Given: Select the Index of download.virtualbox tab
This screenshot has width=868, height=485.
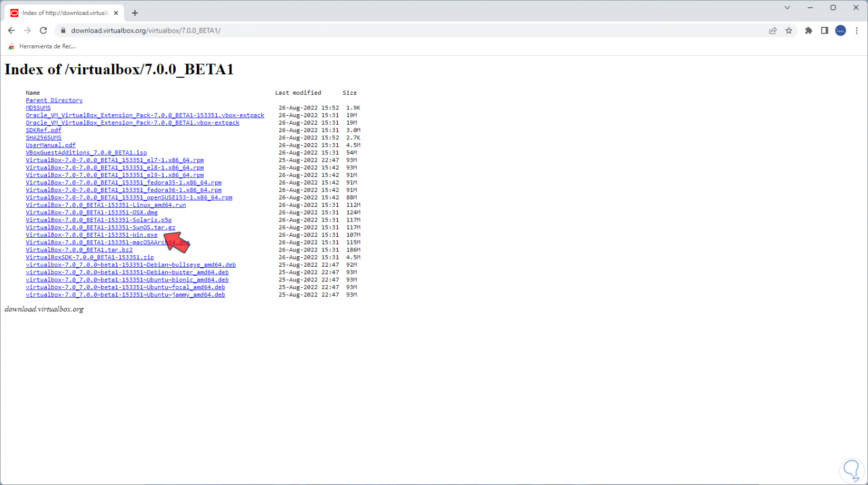Looking at the screenshot, I should (65, 13).
